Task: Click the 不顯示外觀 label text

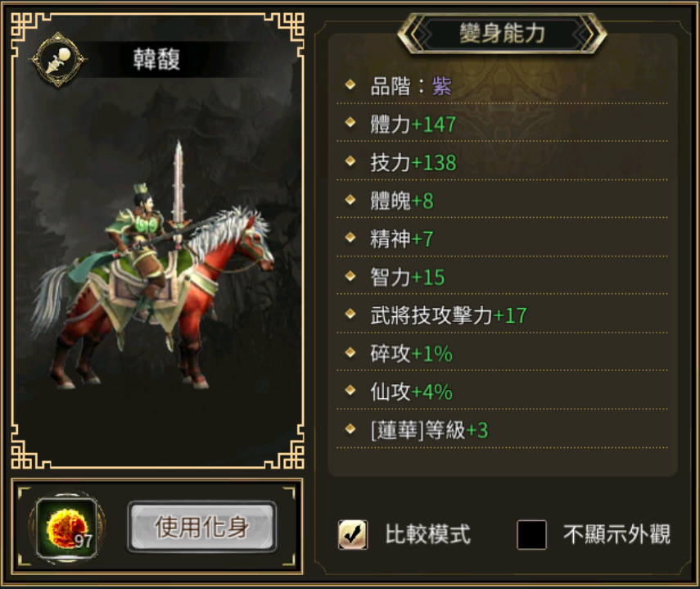Action: point(616,534)
